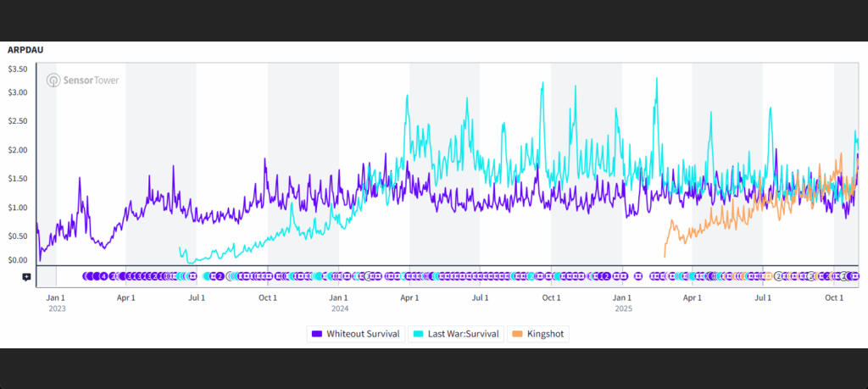Open the last event marker at the right edge

pyautogui.click(x=855, y=276)
